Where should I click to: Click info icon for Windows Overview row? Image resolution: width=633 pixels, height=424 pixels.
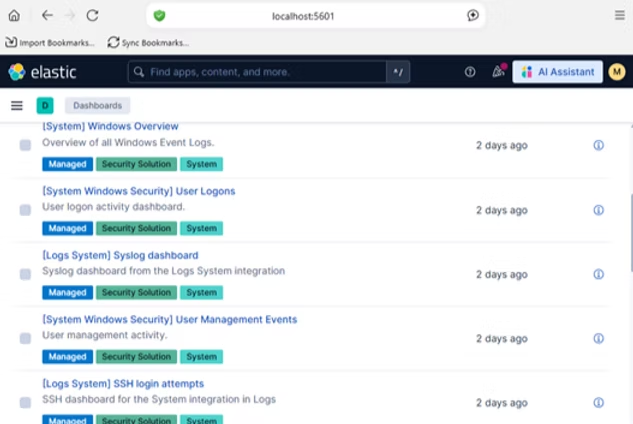coord(598,145)
